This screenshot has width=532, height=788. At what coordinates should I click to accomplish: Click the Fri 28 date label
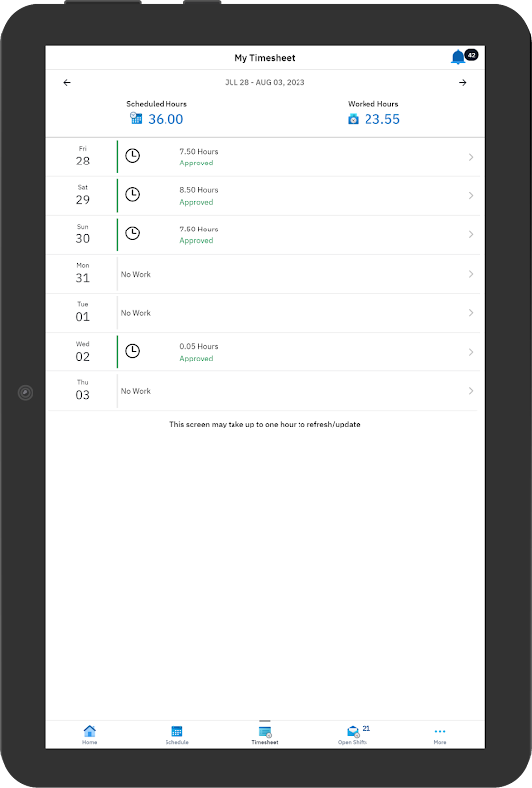pyautogui.click(x=83, y=157)
